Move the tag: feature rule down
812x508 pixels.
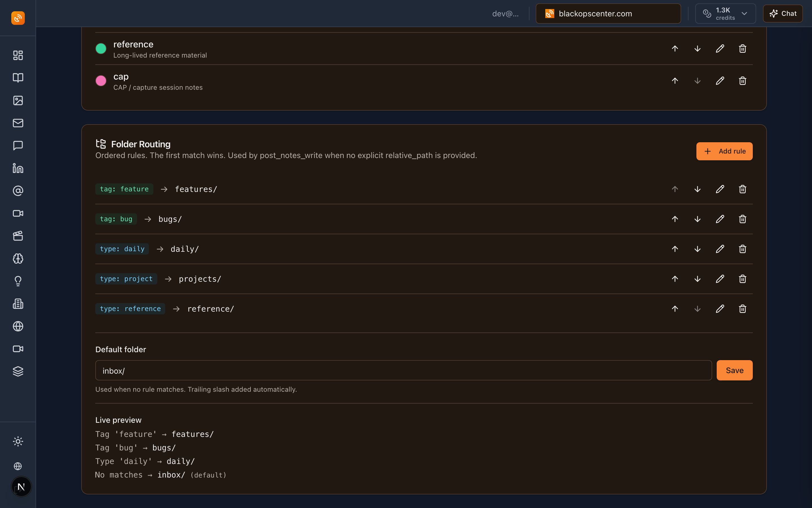click(697, 189)
